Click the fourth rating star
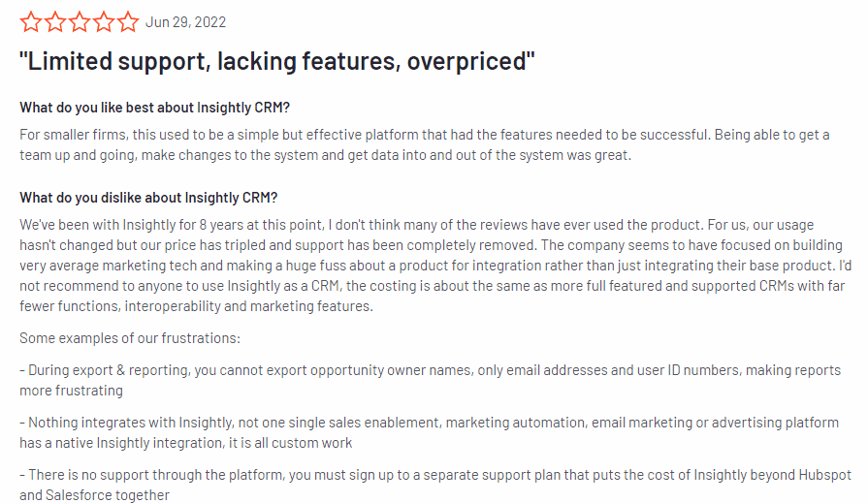 (104, 21)
